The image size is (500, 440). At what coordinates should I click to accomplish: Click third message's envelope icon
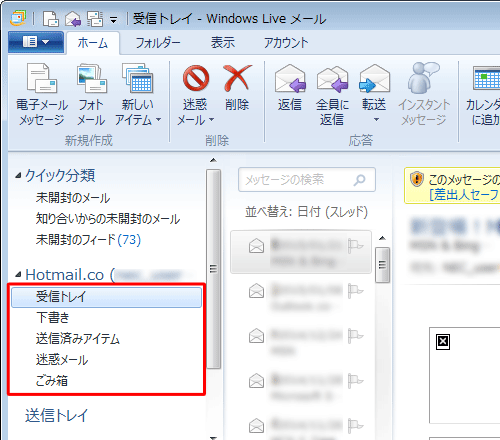point(256,336)
